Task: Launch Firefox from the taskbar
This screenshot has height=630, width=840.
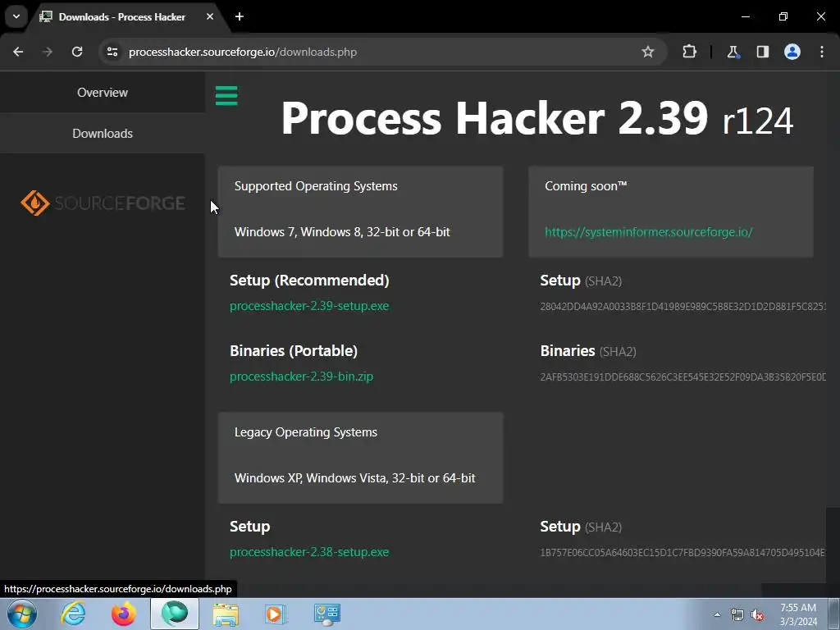Action: click(x=123, y=614)
